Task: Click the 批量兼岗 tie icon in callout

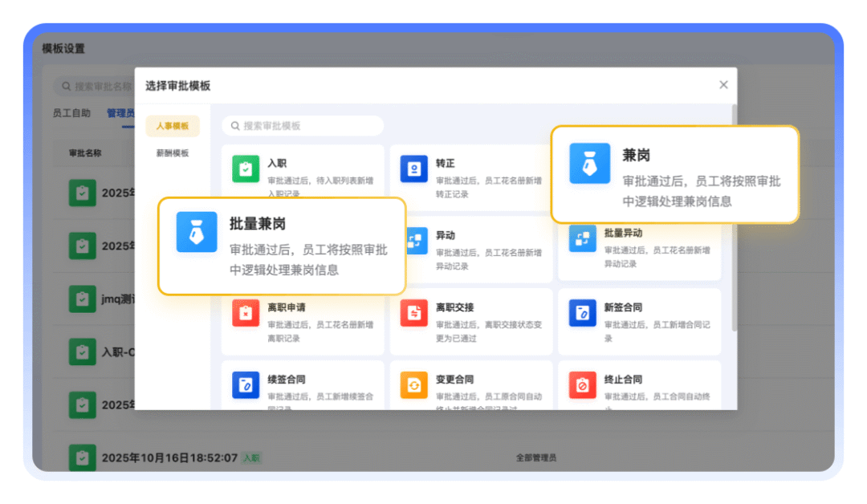Action: [197, 232]
